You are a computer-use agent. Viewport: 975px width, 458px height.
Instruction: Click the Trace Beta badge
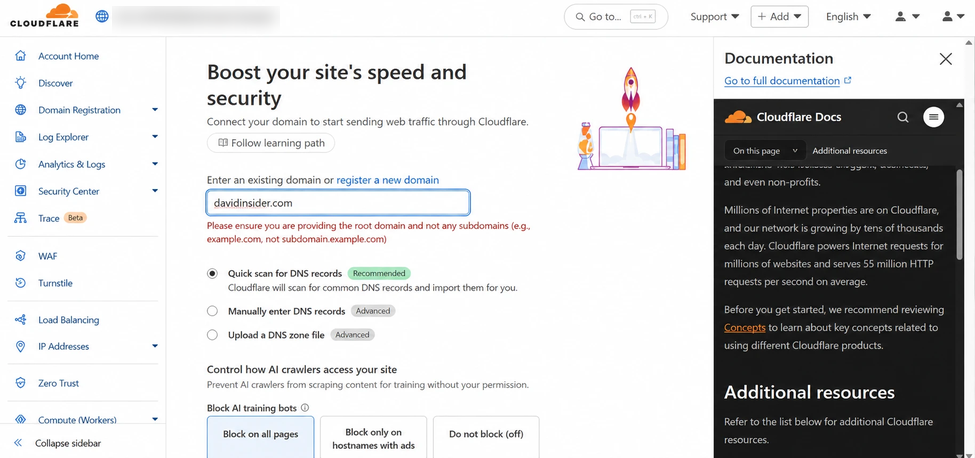(x=76, y=218)
